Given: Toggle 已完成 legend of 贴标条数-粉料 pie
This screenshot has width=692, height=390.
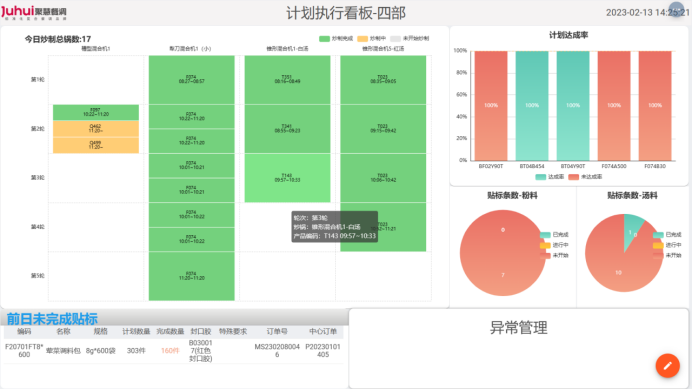Looking at the screenshot, I should click(554, 235).
